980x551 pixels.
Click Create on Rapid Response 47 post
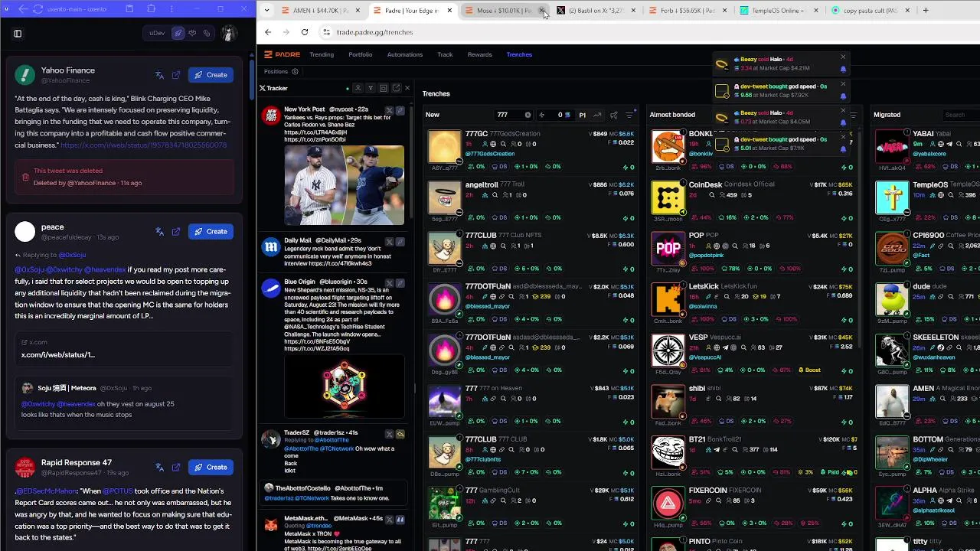[x=211, y=467]
